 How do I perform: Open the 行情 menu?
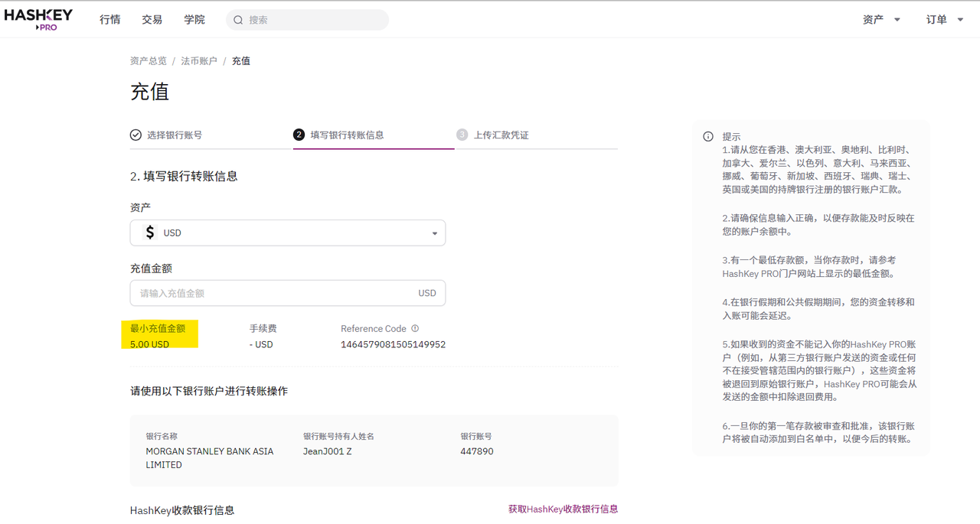tap(110, 20)
